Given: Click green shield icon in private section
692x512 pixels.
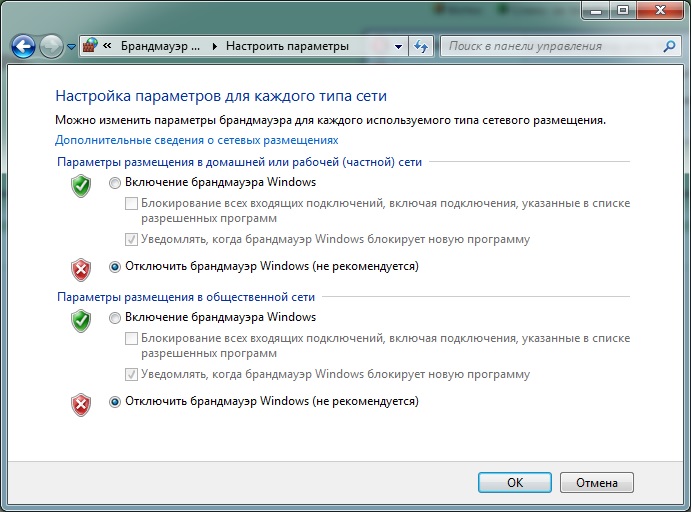Looking at the screenshot, I should (81, 186).
